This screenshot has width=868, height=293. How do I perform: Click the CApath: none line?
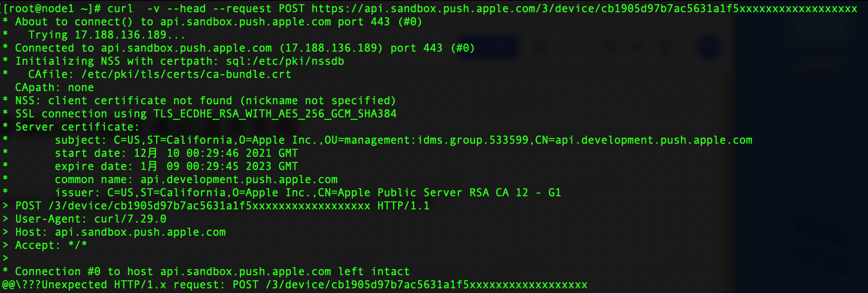coord(55,88)
